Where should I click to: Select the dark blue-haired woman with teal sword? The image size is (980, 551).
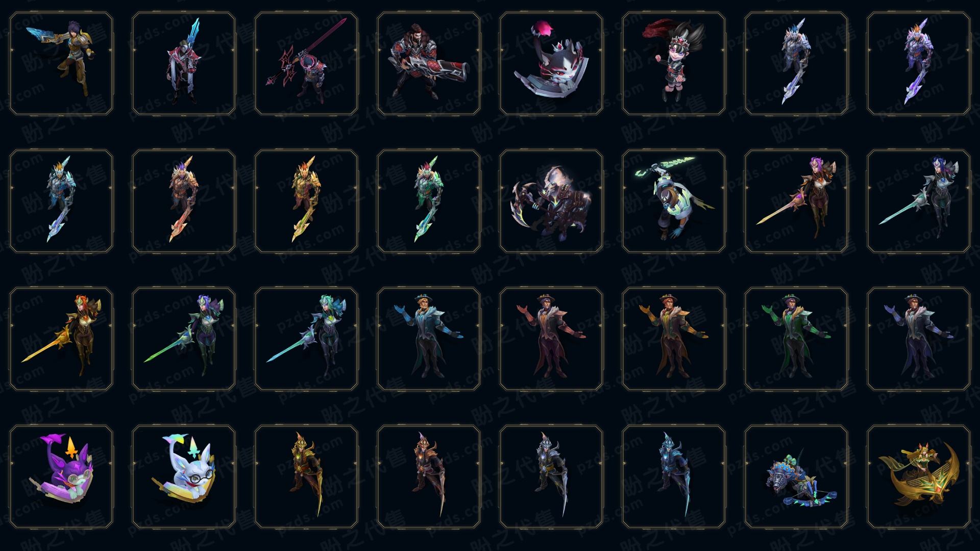pos(919,201)
